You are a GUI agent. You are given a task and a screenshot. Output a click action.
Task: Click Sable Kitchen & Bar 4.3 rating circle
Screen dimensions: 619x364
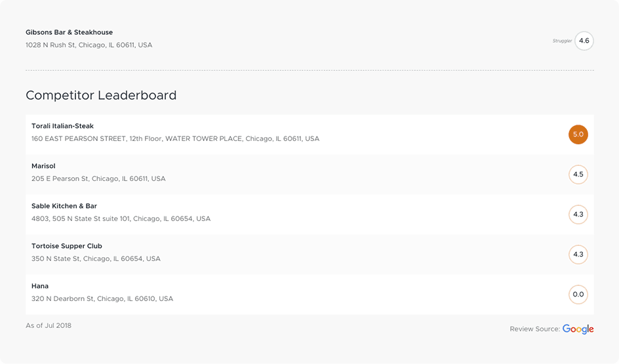click(x=578, y=214)
